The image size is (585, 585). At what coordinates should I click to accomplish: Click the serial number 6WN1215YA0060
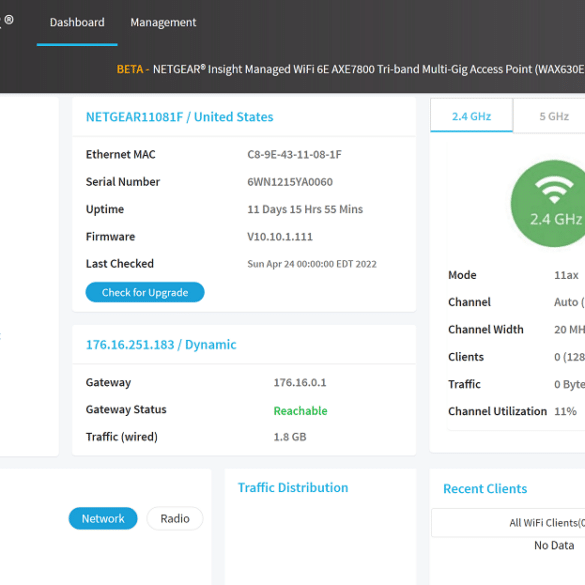(290, 182)
